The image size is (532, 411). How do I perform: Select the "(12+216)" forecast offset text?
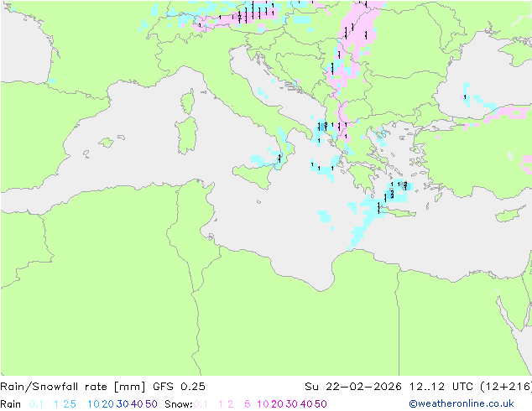(x=506, y=387)
